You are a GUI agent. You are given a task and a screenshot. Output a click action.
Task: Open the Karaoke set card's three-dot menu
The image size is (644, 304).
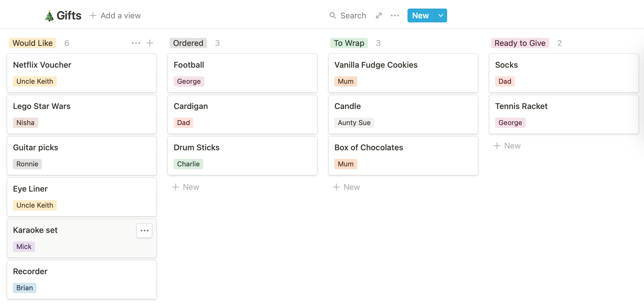144,231
